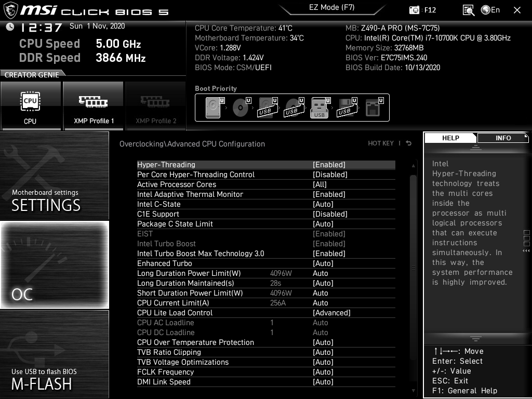Click the MSI dragon shield logo
The height and width of the screenshot is (399, 532).
(10, 10)
